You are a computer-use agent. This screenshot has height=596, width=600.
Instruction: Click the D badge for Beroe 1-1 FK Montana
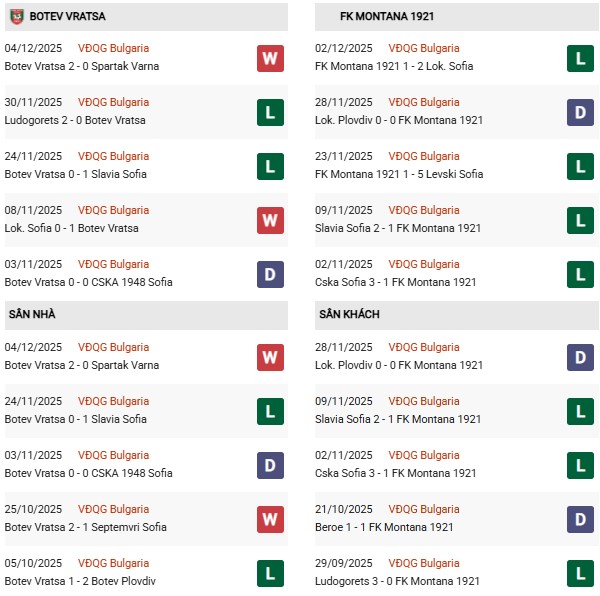(x=580, y=519)
